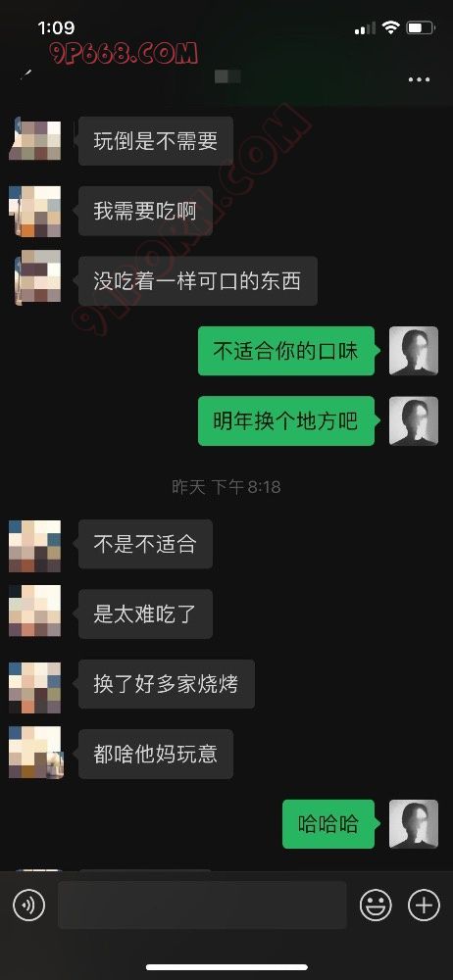Tap the message text input field
453x980 pixels.
(202, 905)
